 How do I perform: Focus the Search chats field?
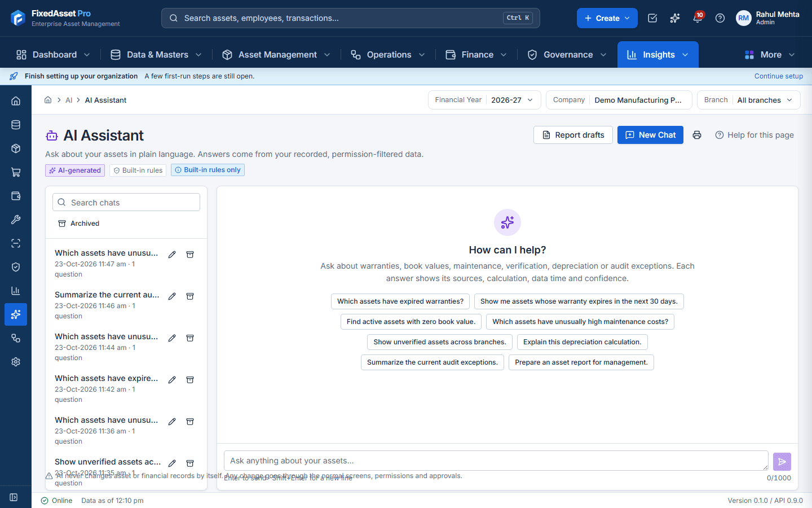[x=126, y=203]
